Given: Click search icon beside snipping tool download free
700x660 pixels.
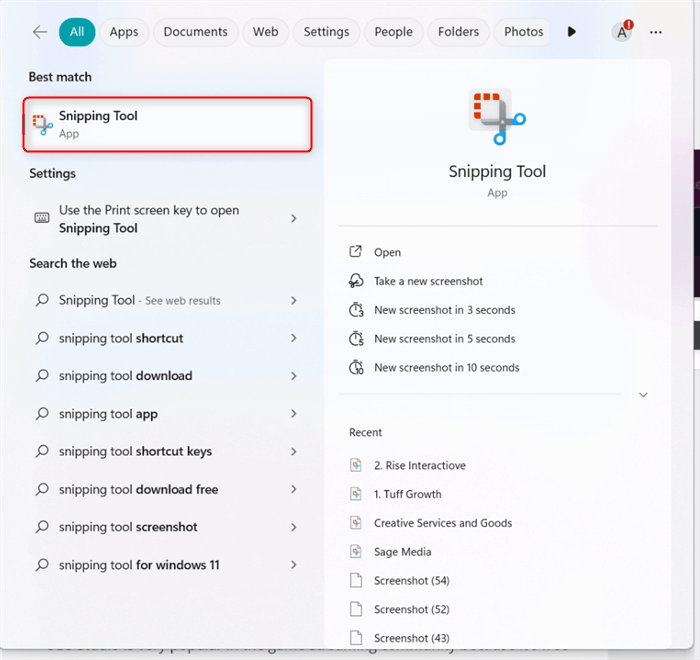Looking at the screenshot, I should [x=42, y=489].
